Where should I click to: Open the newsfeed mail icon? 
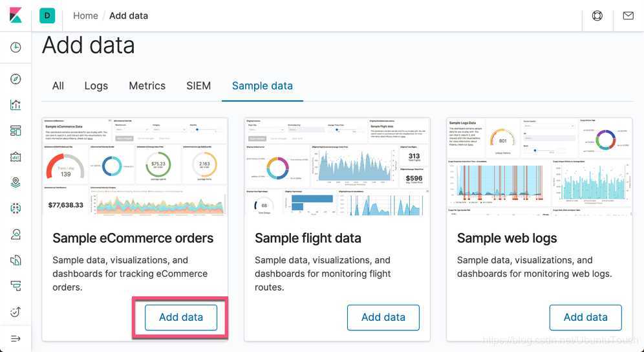(628, 16)
